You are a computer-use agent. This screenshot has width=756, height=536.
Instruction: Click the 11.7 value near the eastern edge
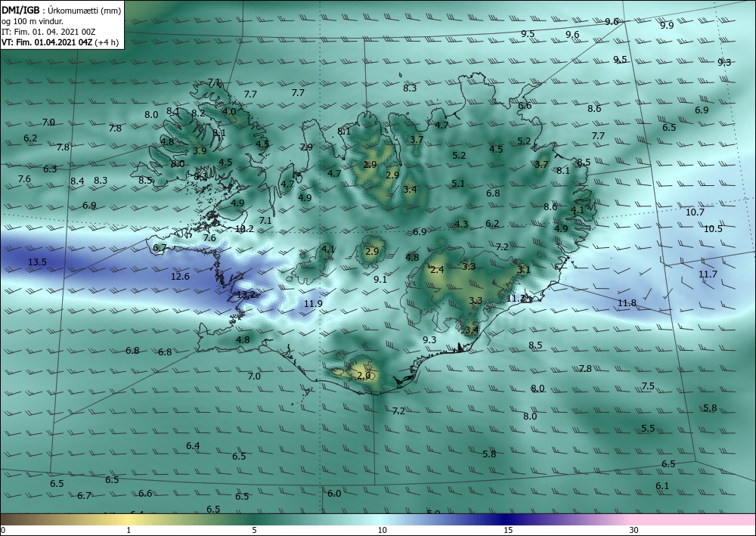coord(708,274)
